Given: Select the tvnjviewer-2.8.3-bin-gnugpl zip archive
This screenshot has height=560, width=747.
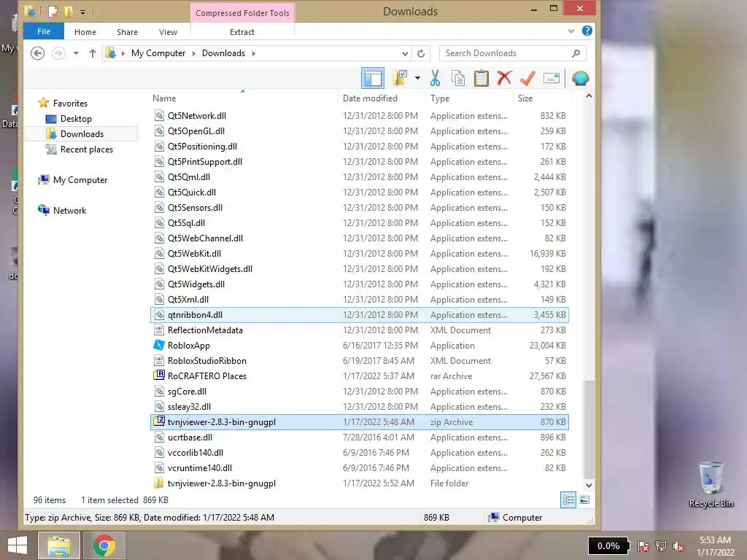Looking at the screenshot, I should coord(360,422).
